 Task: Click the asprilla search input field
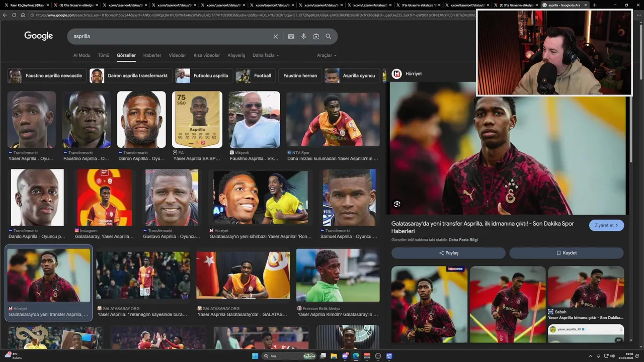coord(171,36)
